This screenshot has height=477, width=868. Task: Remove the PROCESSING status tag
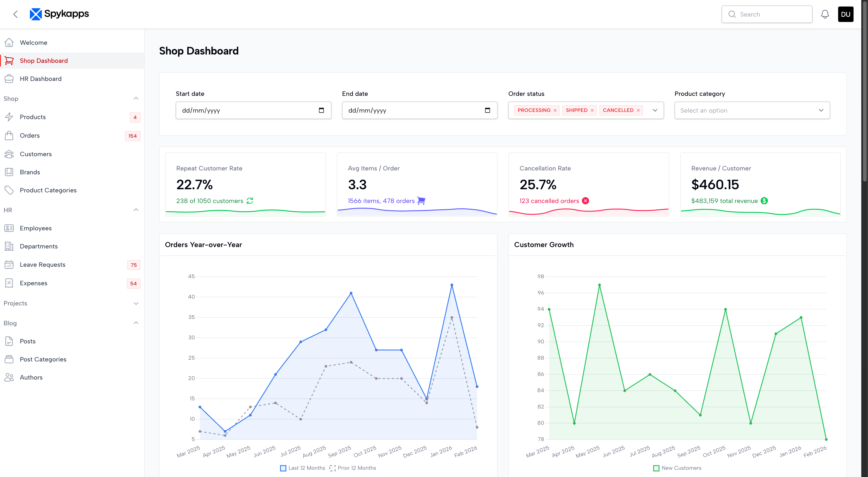pos(555,111)
